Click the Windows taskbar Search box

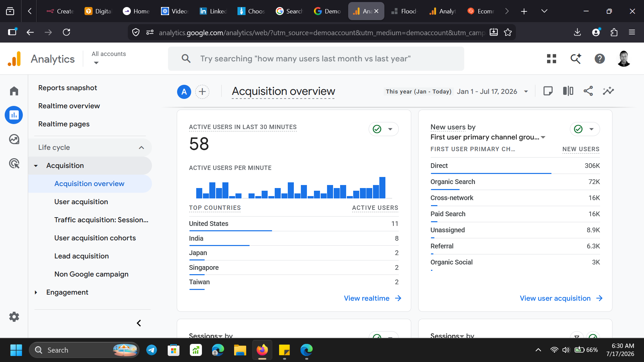(x=84, y=350)
